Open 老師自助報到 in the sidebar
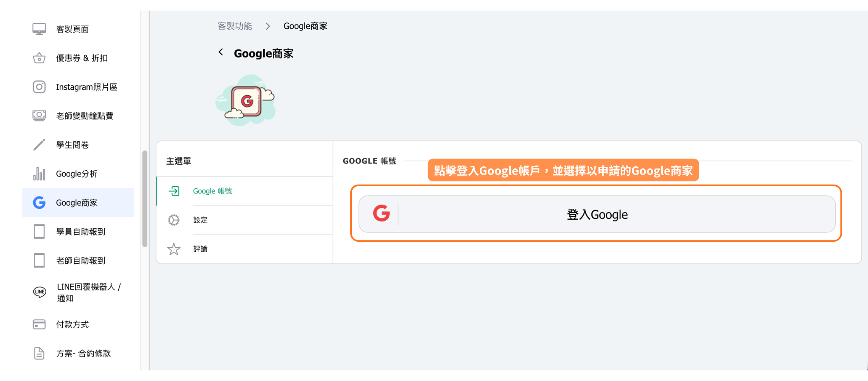The width and height of the screenshot is (868, 381). (x=81, y=261)
